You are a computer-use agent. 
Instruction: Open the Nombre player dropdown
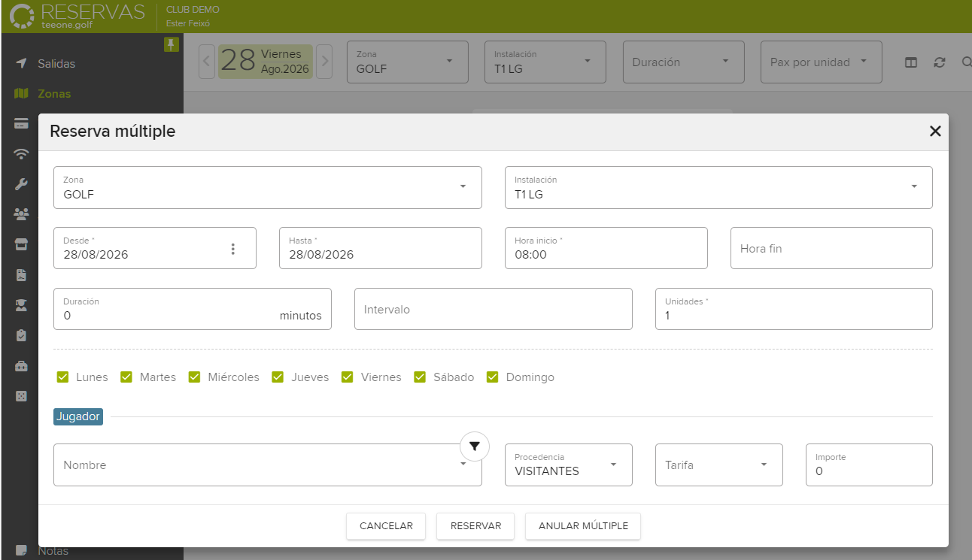tap(268, 465)
